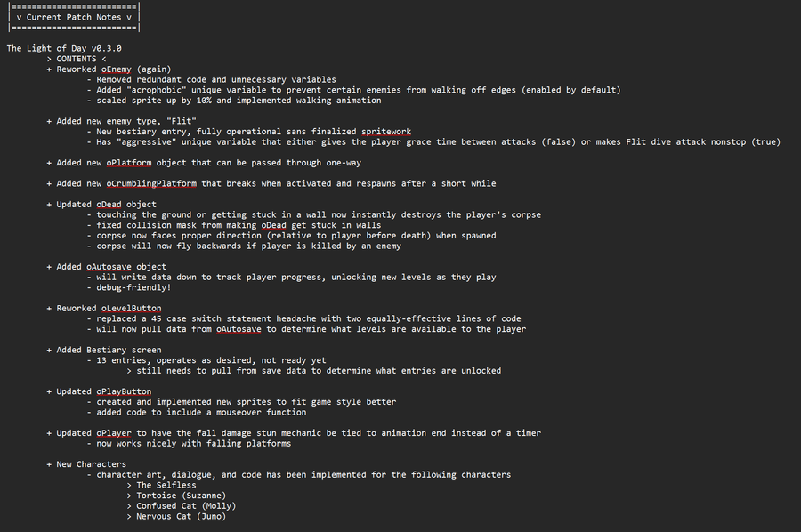Click the underlined word oPlayButton
The width and height of the screenshot is (801, 532).
tap(124, 391)
